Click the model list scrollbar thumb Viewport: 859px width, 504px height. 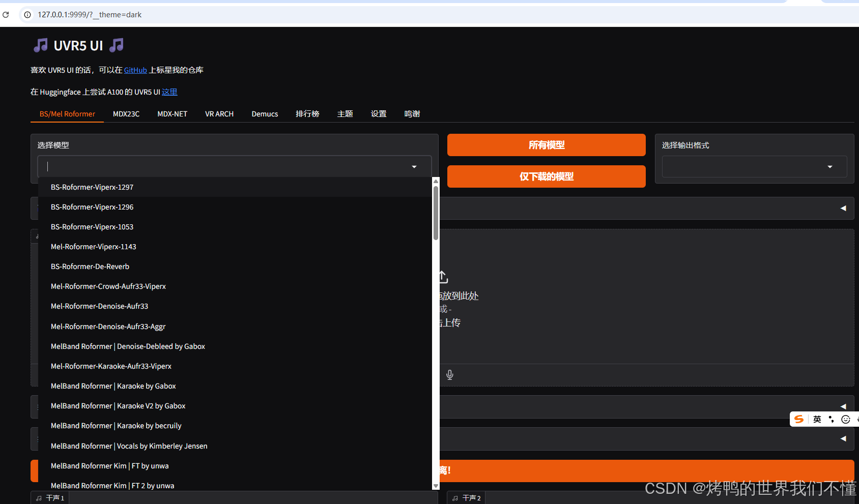tap(436, 213)
